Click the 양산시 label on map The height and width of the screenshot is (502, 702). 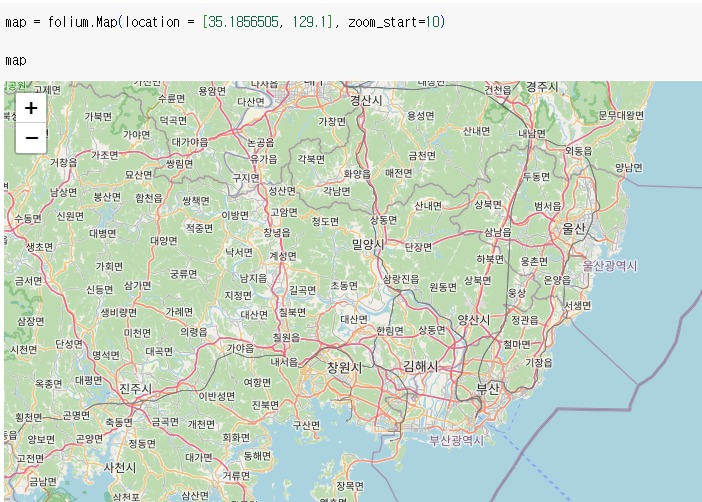pyautogui.click(x=474, y=320)
